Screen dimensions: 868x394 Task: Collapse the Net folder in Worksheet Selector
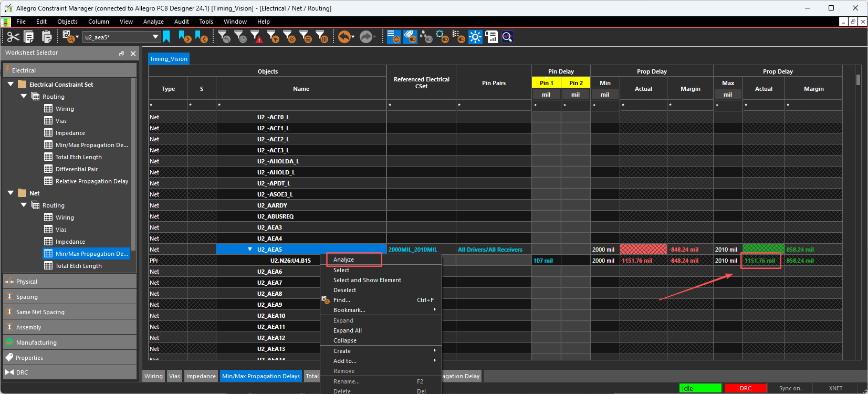11,193
